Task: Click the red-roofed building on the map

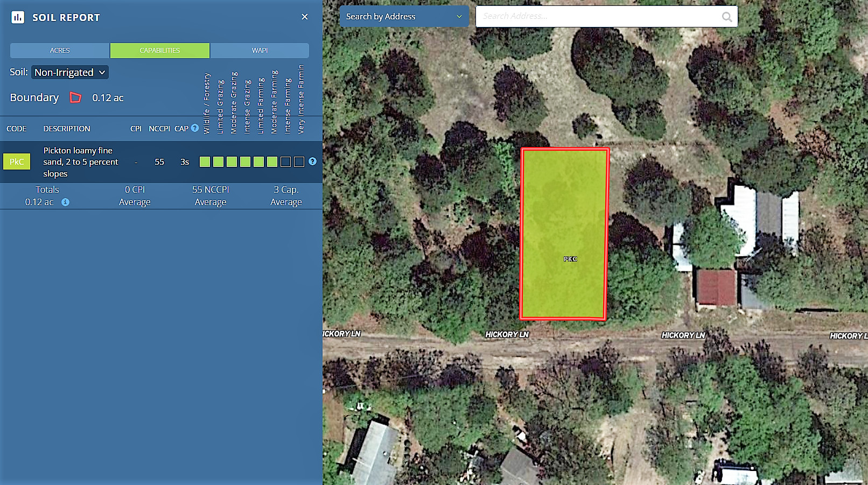Action: (717, 287)
